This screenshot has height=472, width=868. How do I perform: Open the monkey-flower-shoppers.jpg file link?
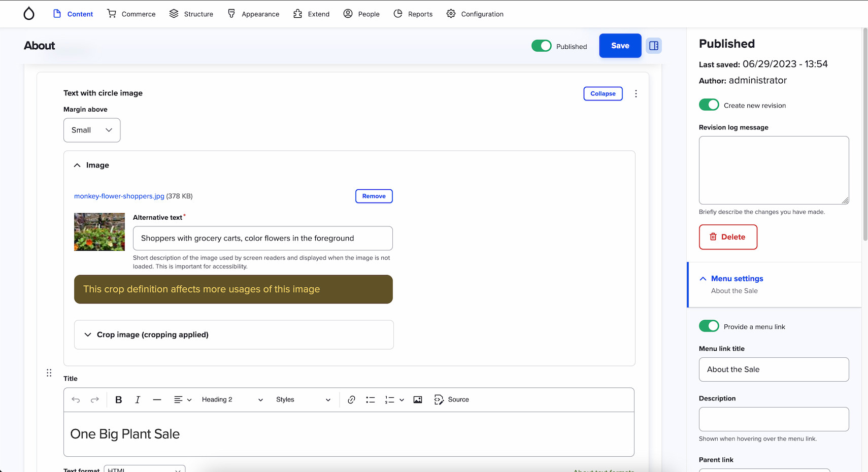pos(119,196)
